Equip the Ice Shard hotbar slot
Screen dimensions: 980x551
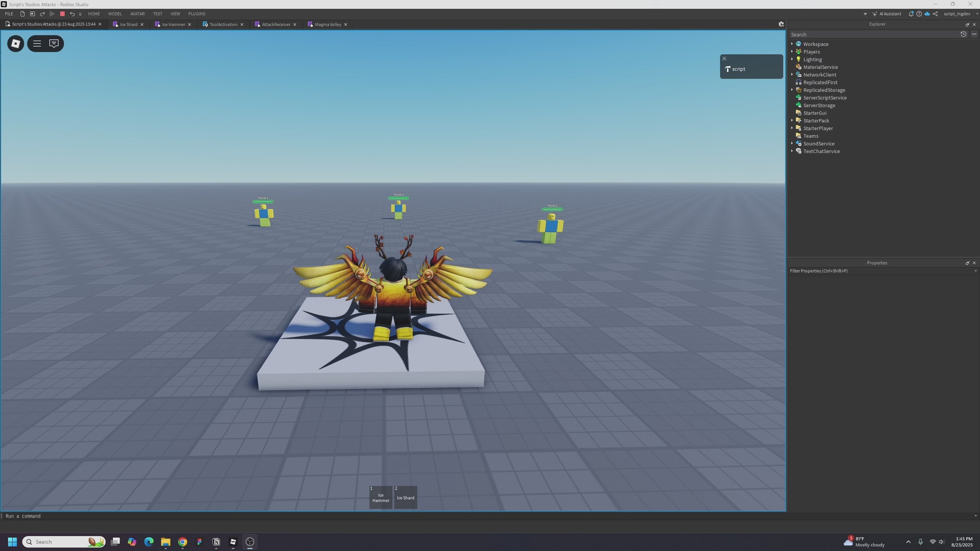(405, 497)
